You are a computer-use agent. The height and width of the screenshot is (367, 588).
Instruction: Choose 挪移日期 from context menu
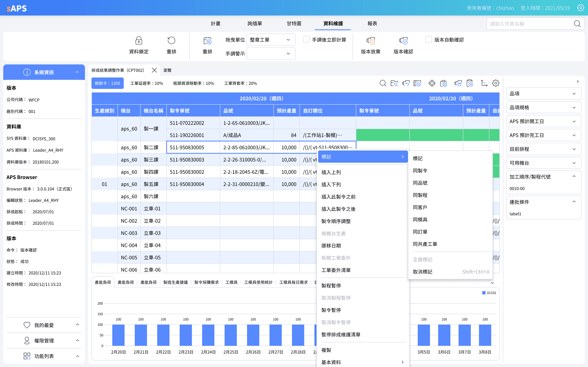pos(331,246)
